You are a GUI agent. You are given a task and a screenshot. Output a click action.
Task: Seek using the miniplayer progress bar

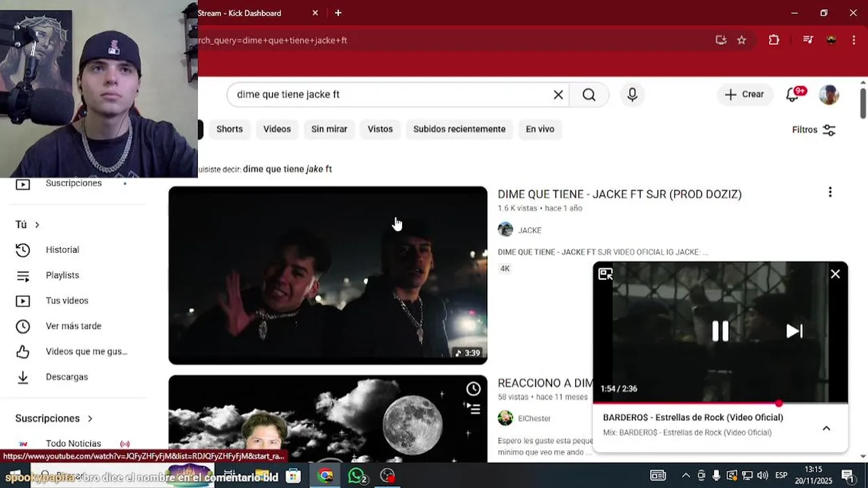pos(720,403)
